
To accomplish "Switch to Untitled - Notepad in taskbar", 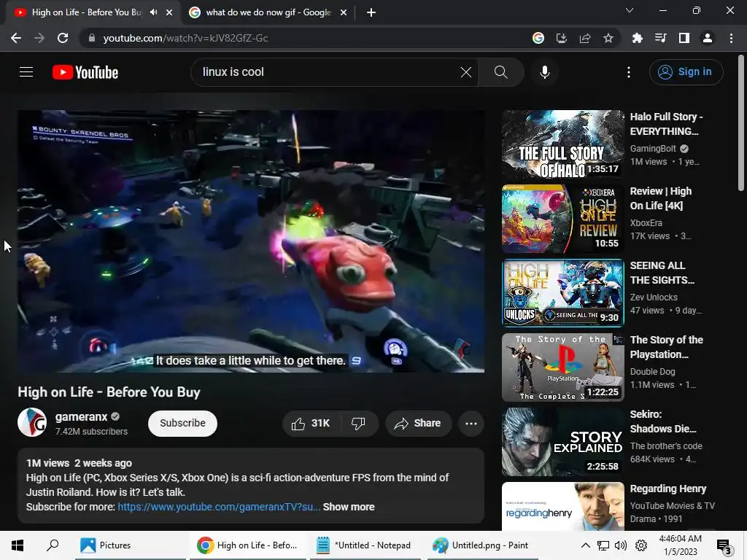I will [365, 545].
